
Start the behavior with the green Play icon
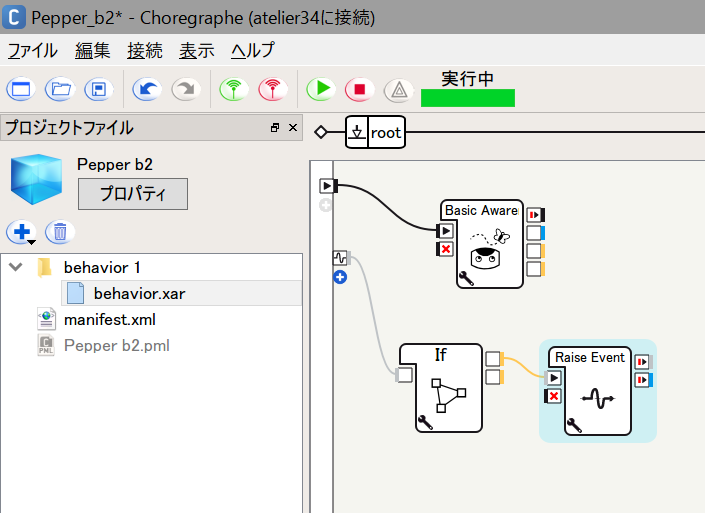point(321,89)
